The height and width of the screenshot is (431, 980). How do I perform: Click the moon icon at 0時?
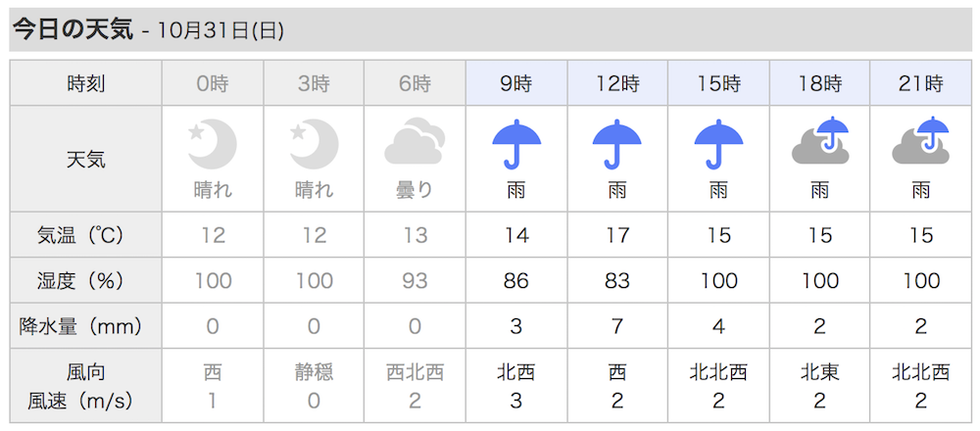click(x=213, y=145)
